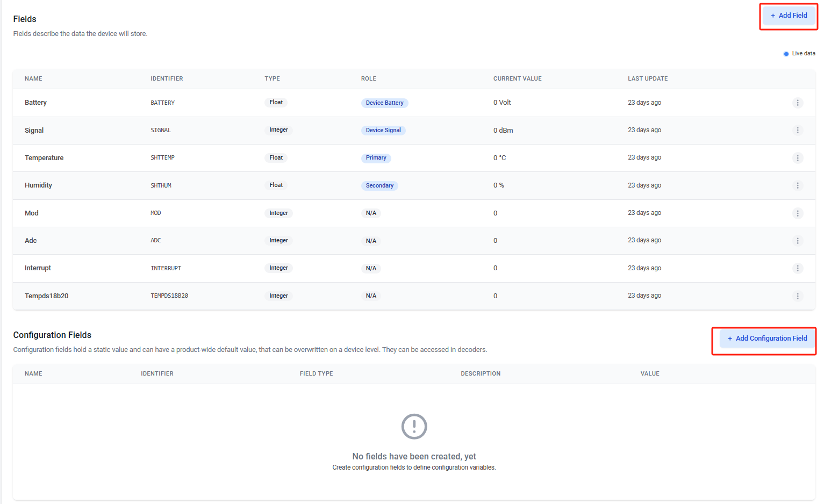The height and width of the screenshot is (504, 824).
Task: Click the exclamation icon in the empty state
Action: (414, 427)
